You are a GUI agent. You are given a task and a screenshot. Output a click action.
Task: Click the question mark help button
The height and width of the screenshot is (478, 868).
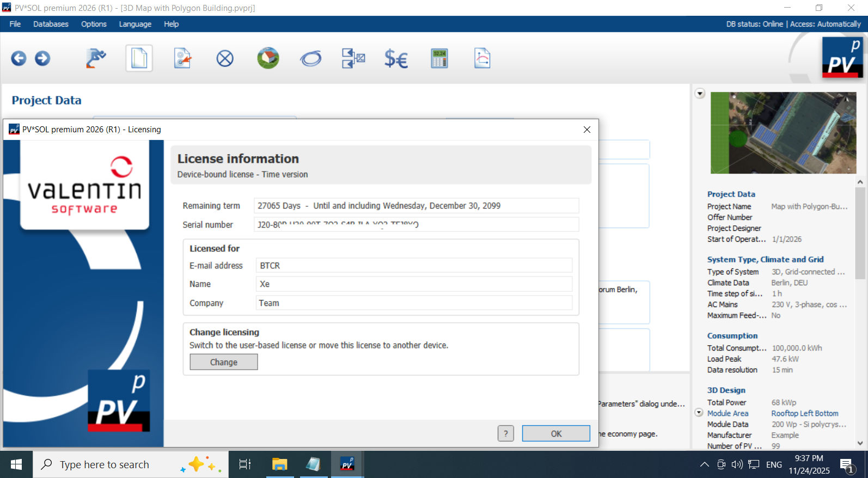[505, 433]
